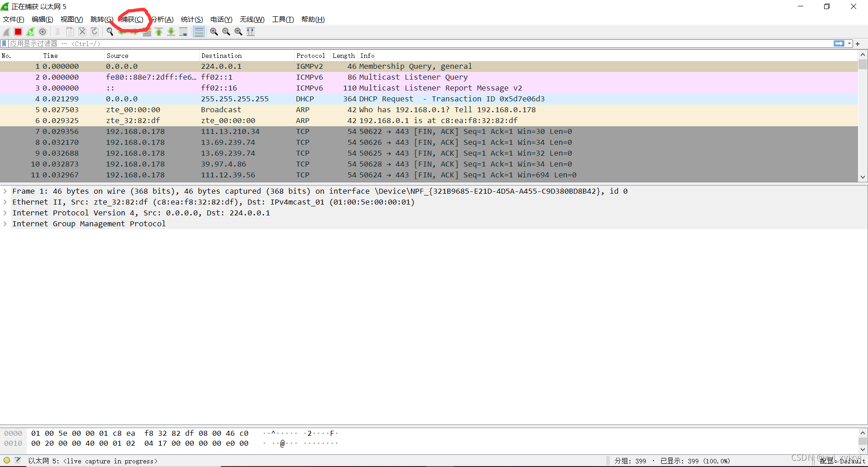Viewport: 868px width, 467px height.
Task: Select TCP packet to 111.13.210.34
Action: pos(429,131)
